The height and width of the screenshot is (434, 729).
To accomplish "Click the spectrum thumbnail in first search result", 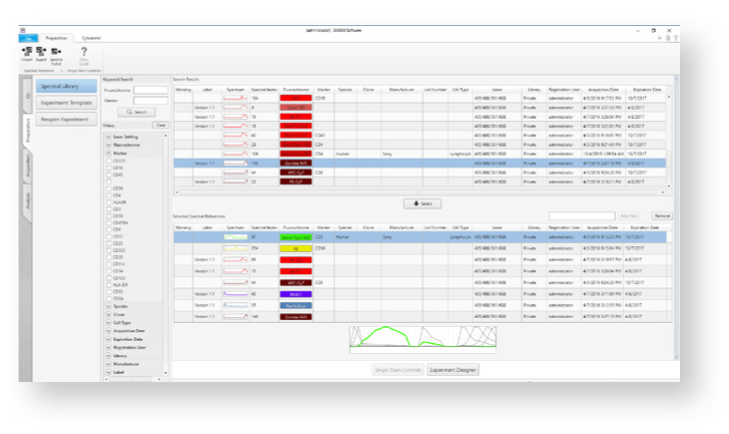I will (236, 98).
